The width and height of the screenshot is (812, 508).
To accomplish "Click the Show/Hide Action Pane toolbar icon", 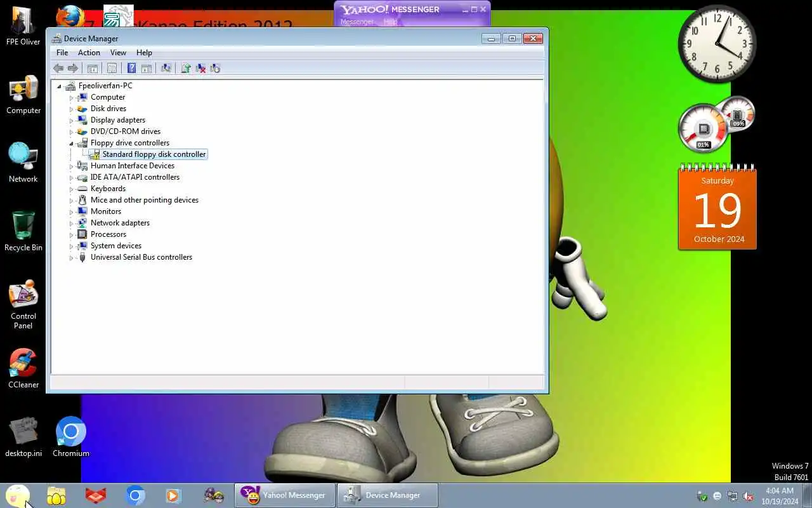I will coord(146,69).
